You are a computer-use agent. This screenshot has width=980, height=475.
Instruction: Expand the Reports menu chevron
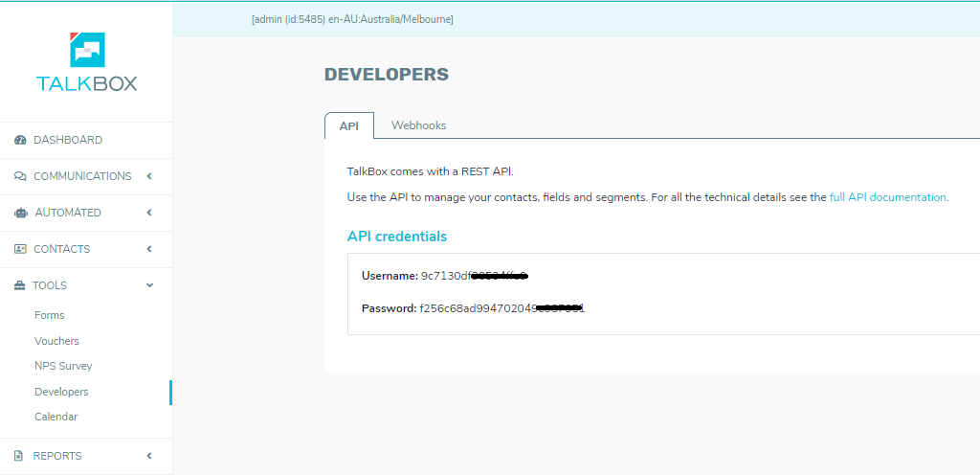tap(149, 456)
